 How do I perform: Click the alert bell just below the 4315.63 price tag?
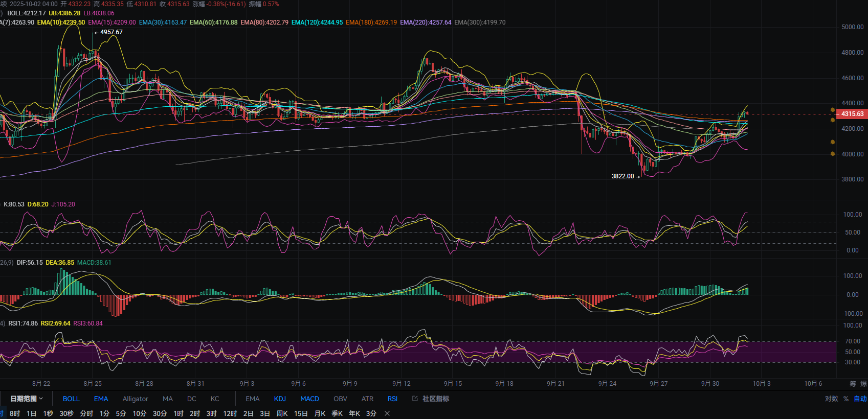pos(833,120)
